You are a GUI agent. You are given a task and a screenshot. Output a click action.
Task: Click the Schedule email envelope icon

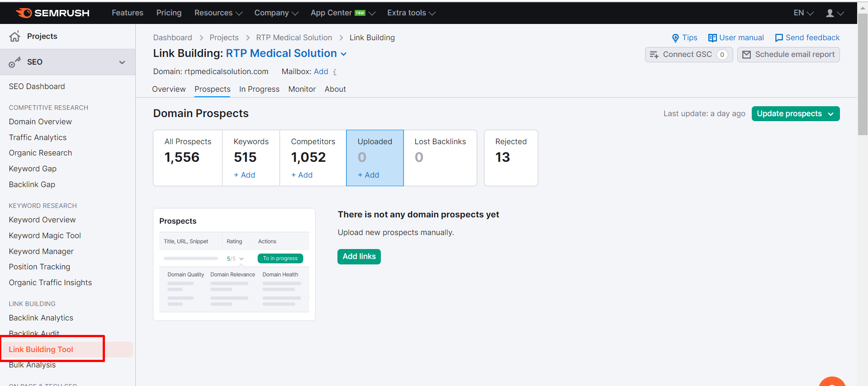coord(747,55)
